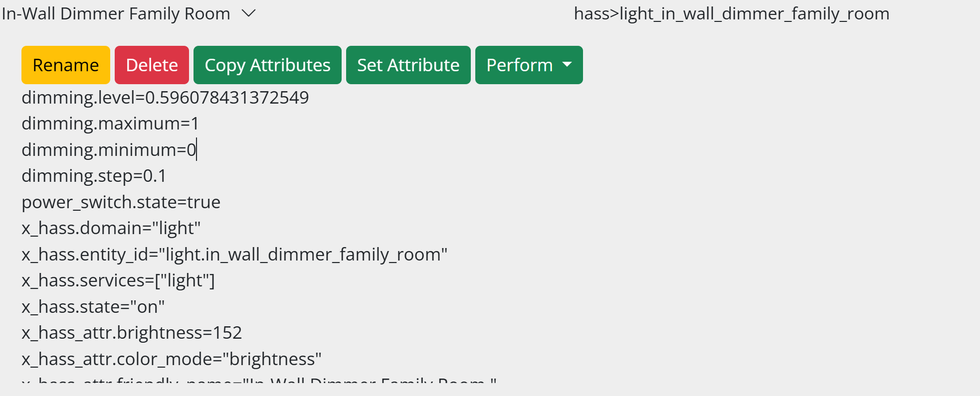Select the x_hass.entity_id attribute line
Viewport: 980px width, 396px height.
click(x=234, y=255)
